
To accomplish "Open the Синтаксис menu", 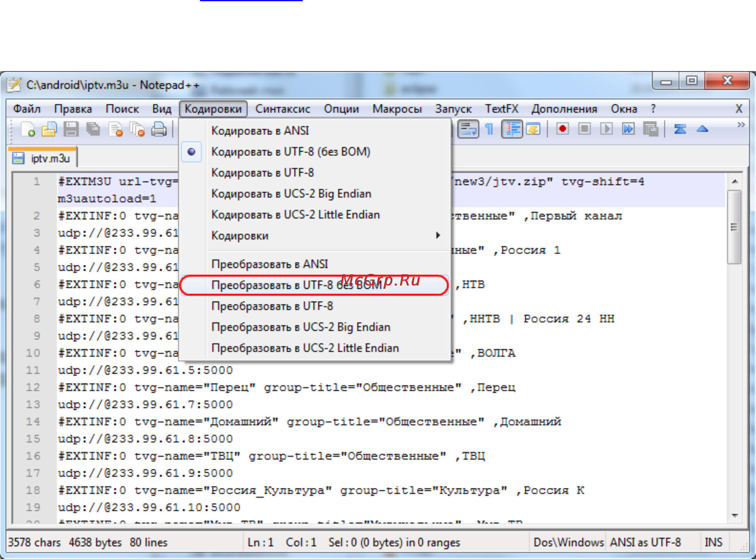I will pyautogui.click(x=282, y=109).
